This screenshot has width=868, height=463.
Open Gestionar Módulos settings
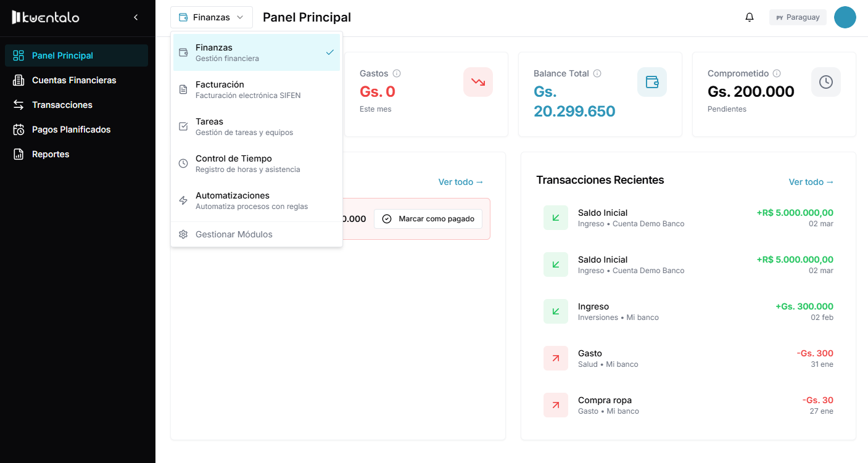(234, 234)
